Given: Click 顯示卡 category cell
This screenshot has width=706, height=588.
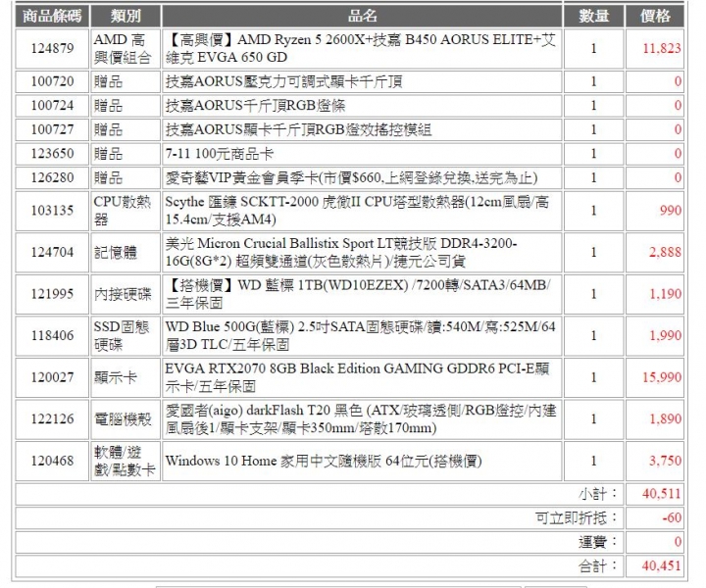Looking at the screenshot, I should click(x=126, y=377).
